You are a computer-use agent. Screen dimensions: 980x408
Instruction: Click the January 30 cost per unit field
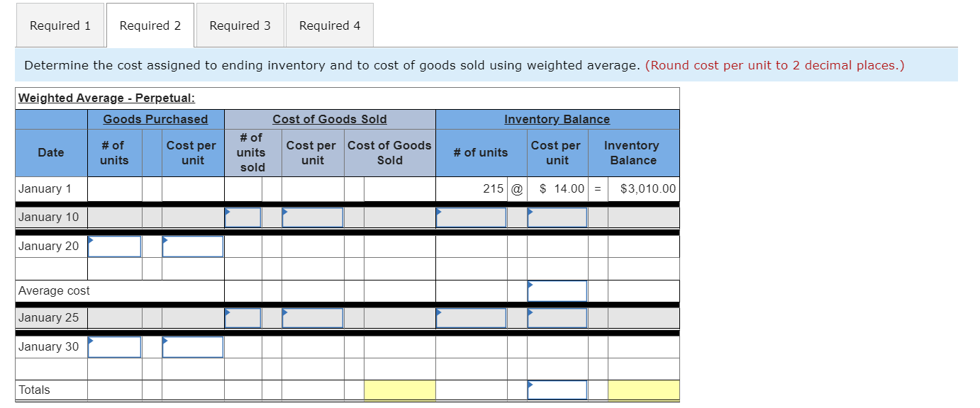(192, 346)
